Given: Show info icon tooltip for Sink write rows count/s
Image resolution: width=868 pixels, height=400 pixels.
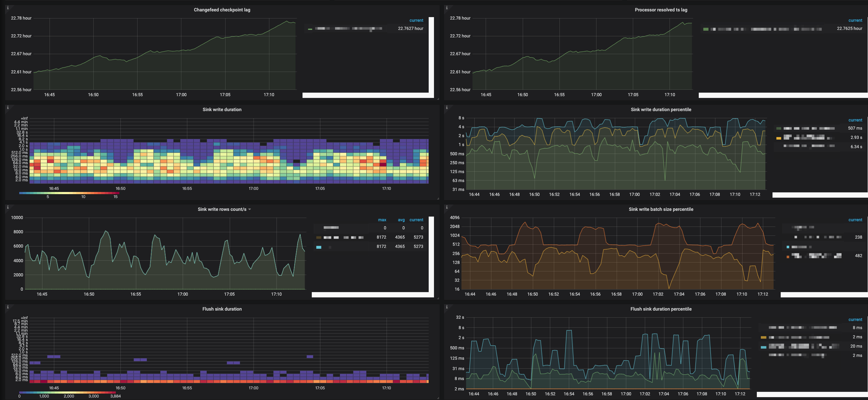Looking at the screenshot, I should (8, 207).
